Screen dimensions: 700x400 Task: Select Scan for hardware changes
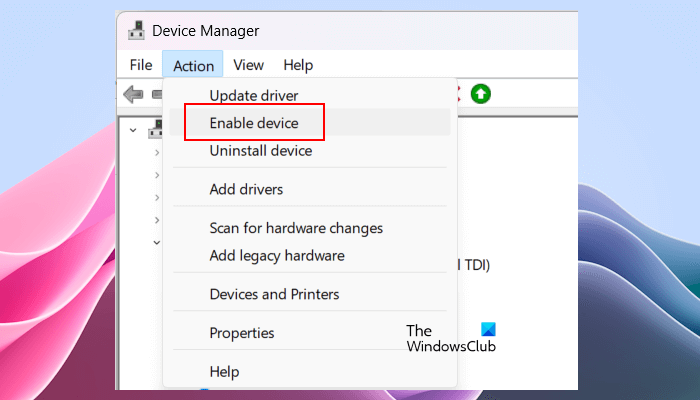pos(296,228)
